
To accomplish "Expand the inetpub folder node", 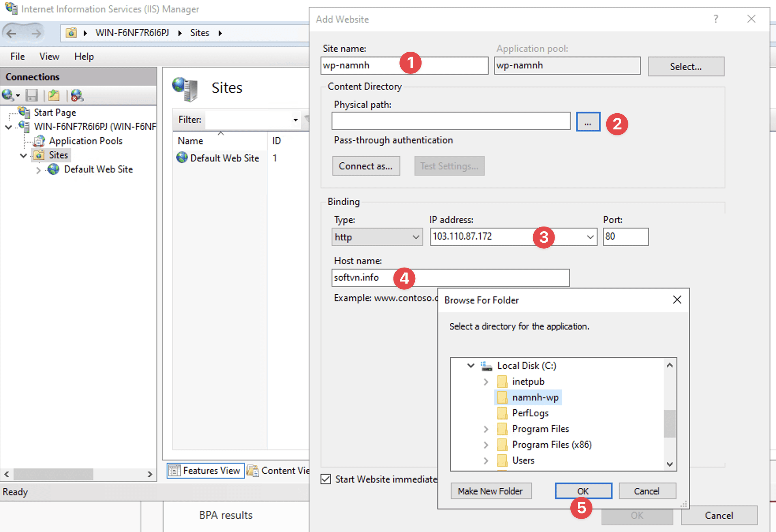I will (486, 382).
